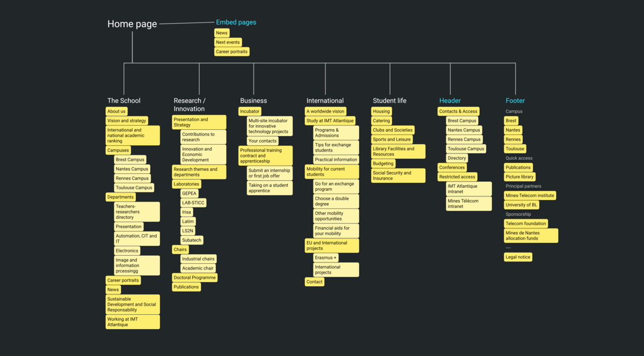Open the About us card
This screenshot has height=356, width=644.
116,111
